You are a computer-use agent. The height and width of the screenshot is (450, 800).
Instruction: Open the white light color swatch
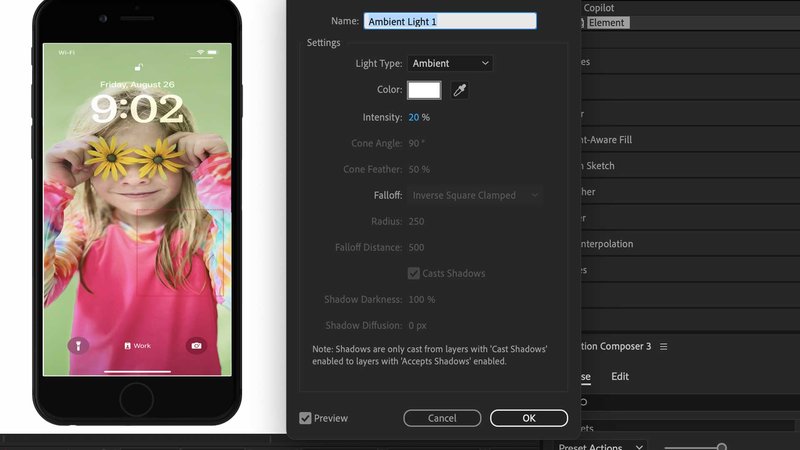[424, 91]
